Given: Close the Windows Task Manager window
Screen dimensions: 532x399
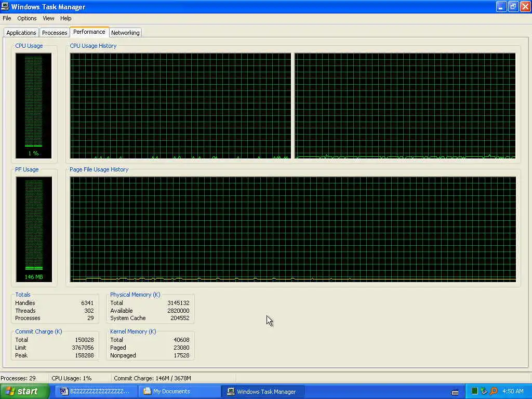Looking at the screenshot, I should (x=525, y=6).
